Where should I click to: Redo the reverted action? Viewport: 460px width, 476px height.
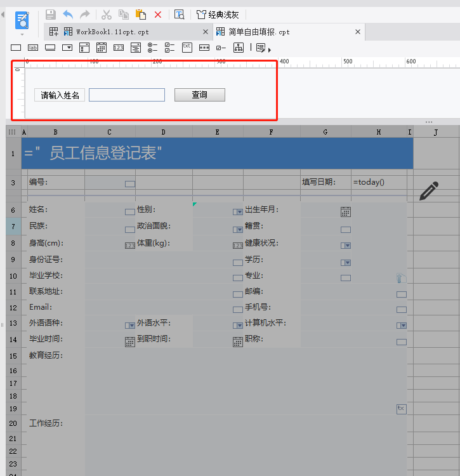coord(85,15)
